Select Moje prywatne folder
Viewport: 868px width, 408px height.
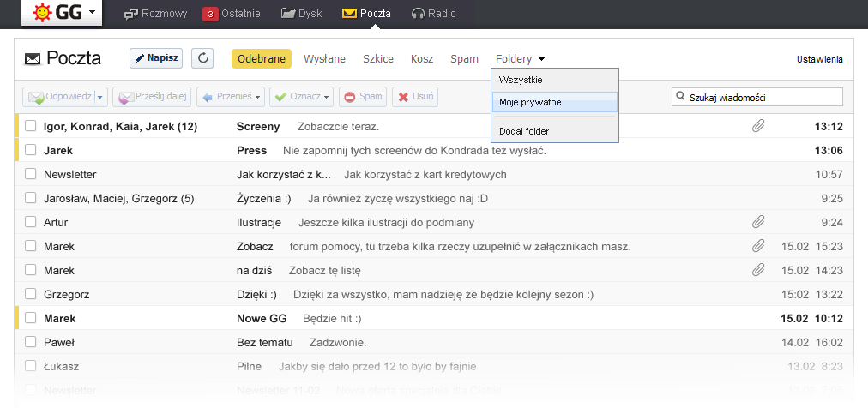coord(555,102)
